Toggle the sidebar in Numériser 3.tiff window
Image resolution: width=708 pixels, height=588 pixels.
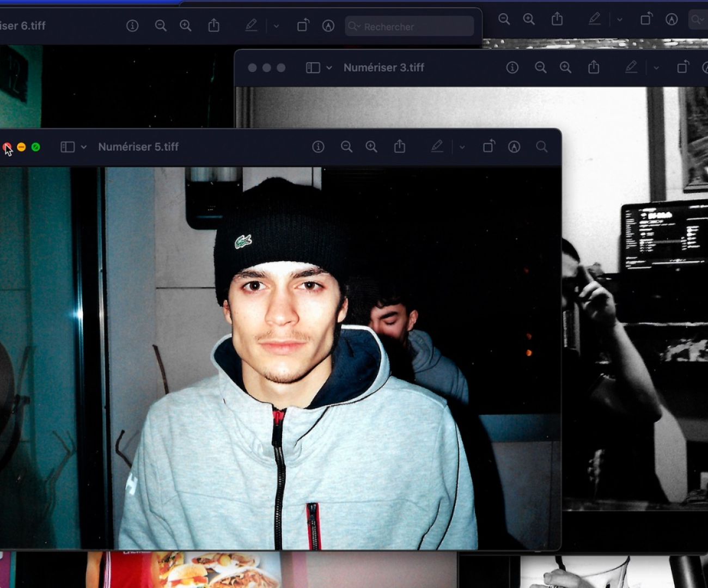(x=313, y=68)
